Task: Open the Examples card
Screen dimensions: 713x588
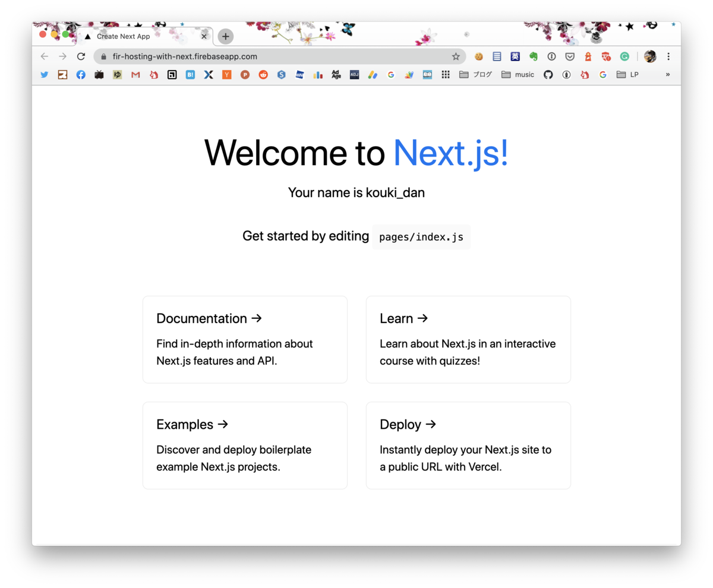Action: pyautogui.click(x=245, y=445)
